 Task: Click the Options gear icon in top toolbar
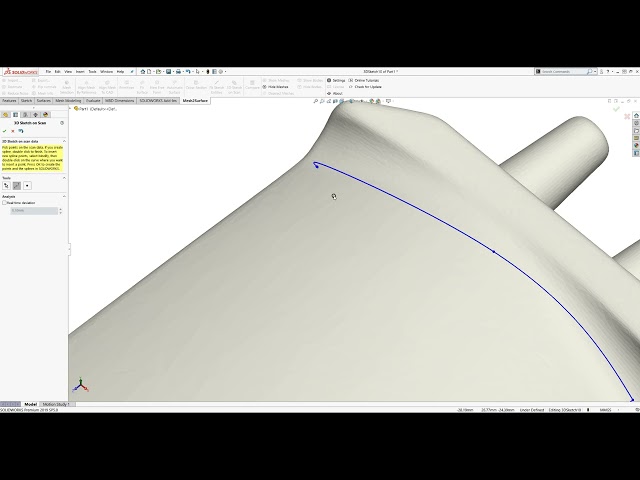click(x=221, y=71)
